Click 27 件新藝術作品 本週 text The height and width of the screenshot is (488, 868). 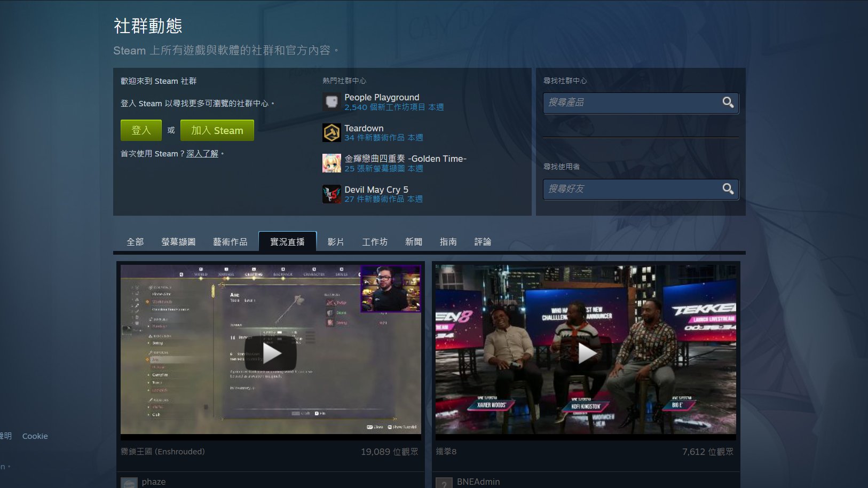click(384, 199)
